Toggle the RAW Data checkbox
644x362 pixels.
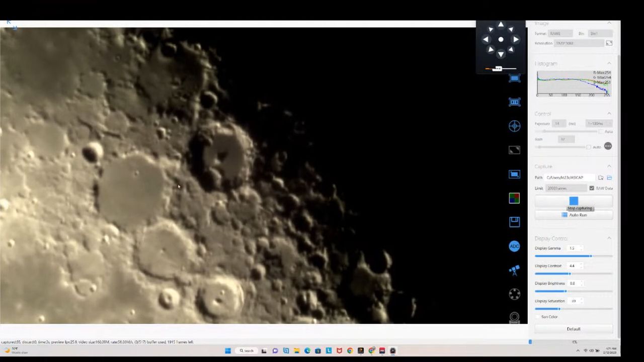(x=592, y=188)
